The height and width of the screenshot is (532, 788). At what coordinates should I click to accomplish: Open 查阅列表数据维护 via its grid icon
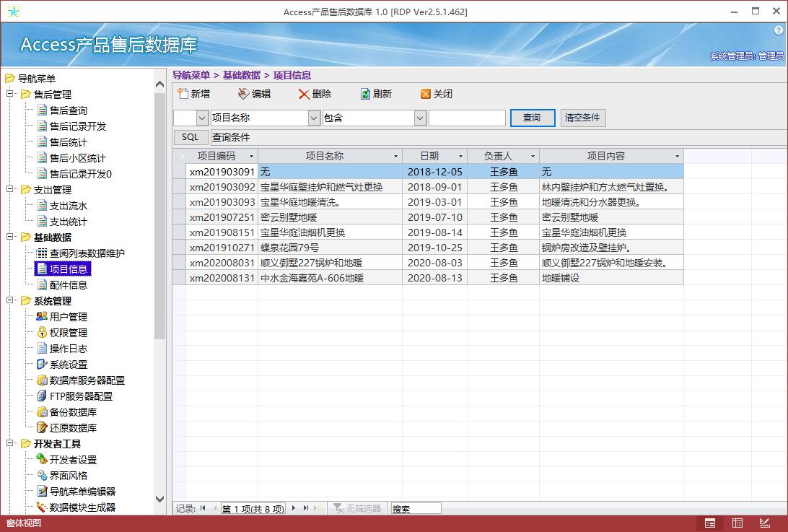click(x=42, y=253)
